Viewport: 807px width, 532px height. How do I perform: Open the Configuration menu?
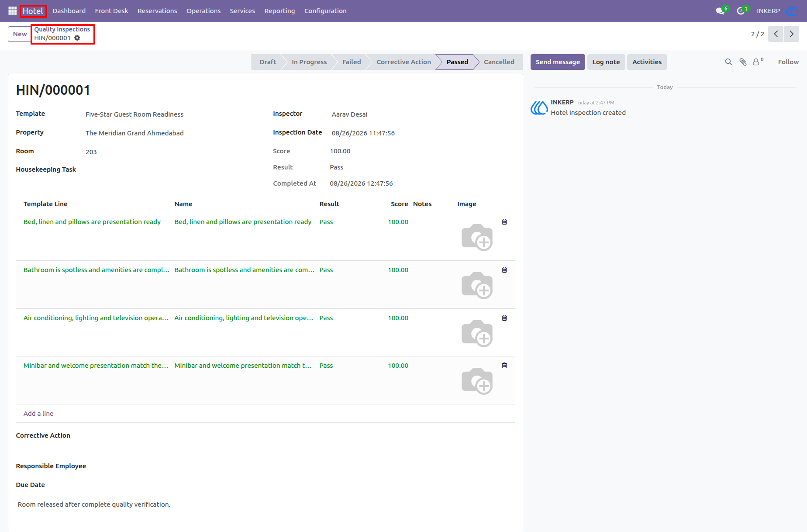pyautogui.click(x=325, y=11)
